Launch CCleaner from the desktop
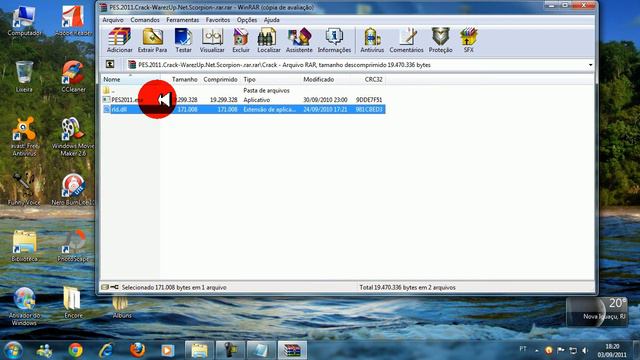This screenshot has height=360, width=640. click(x=73, y=76)
